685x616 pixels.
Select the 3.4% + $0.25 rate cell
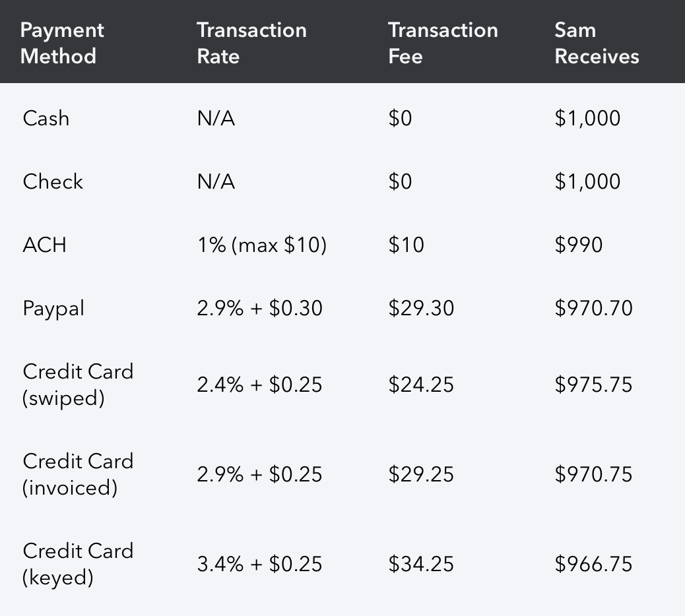coord(259,564)
